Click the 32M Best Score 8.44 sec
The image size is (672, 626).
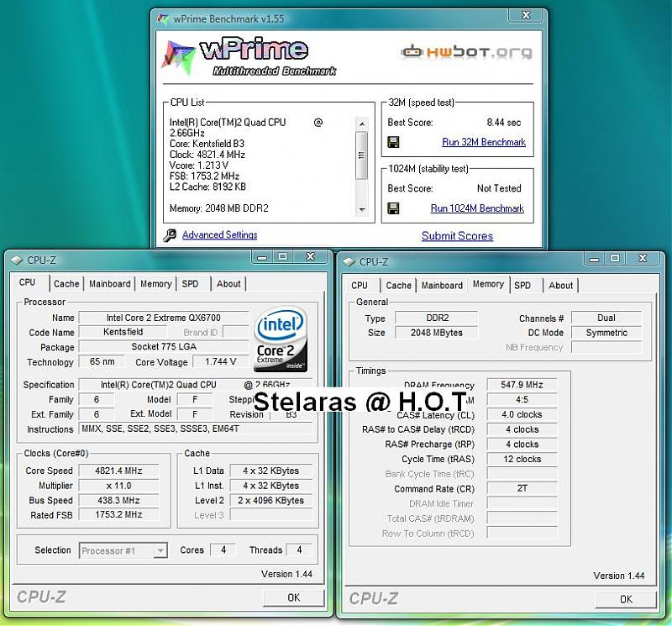(x=503, y=123)
